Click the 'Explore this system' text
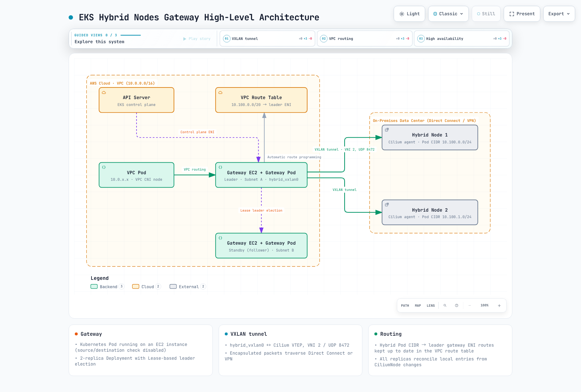The width and height of the screenshot is (581, 392). coord(99,42)
